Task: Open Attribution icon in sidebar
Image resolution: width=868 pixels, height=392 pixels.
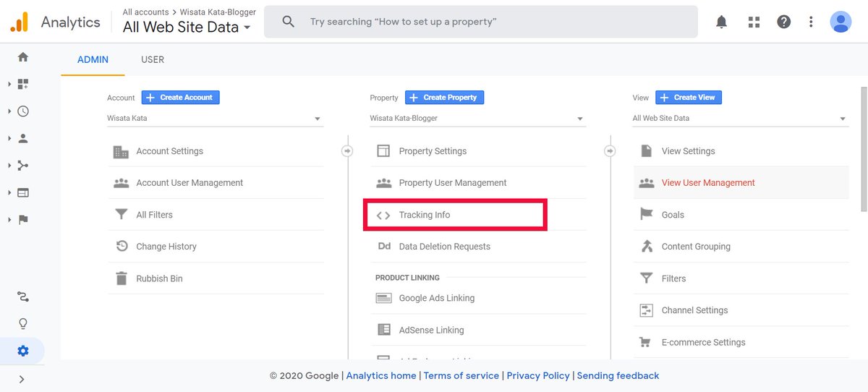Action: [23, 297]
